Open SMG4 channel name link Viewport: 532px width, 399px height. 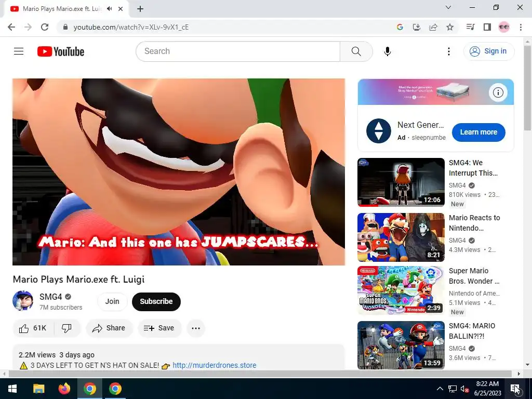[50, 297]
